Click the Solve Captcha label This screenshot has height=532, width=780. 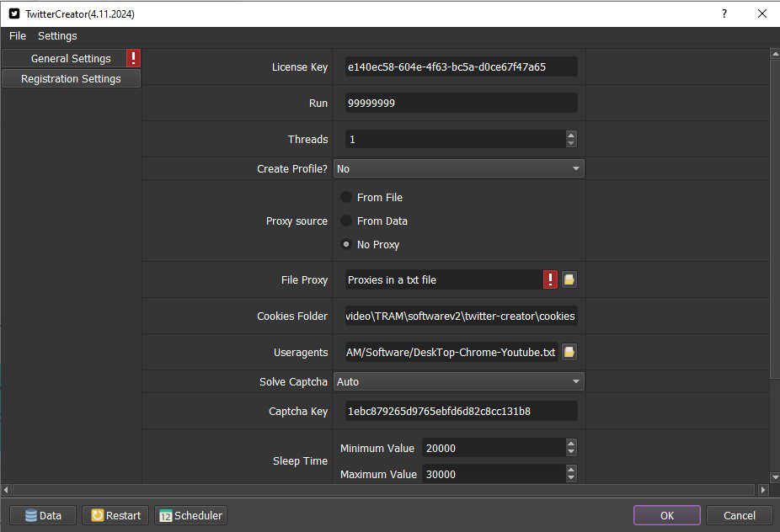293,381
